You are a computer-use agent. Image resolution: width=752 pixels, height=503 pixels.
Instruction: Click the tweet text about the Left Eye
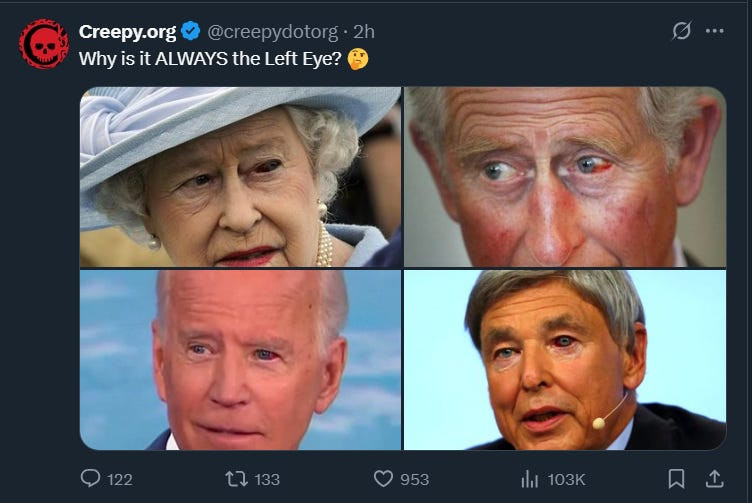point(212,59)
